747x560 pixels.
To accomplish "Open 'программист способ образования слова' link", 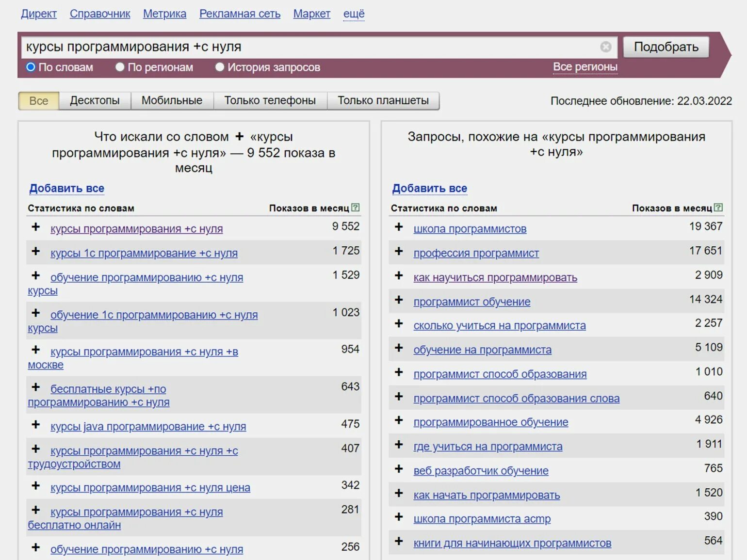I will 516,399.
